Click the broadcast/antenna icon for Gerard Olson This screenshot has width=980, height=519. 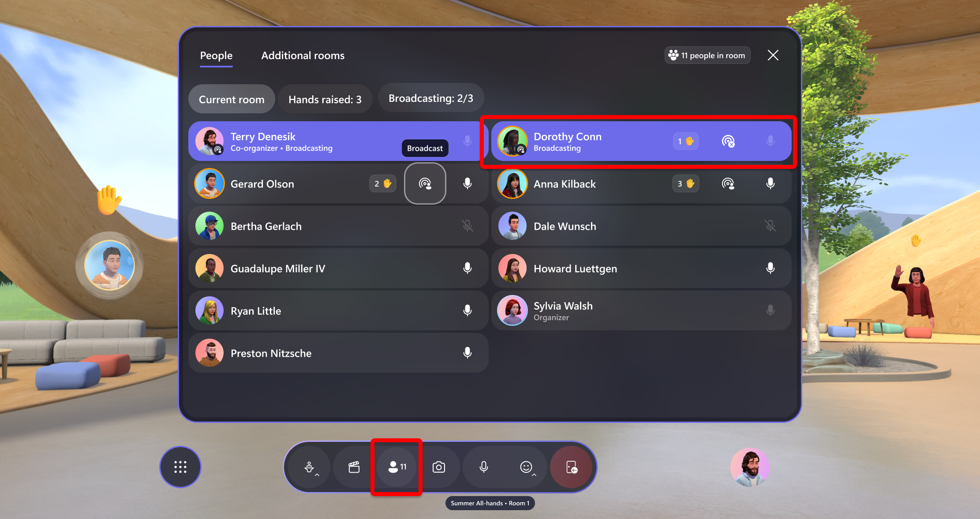[425, 183]
